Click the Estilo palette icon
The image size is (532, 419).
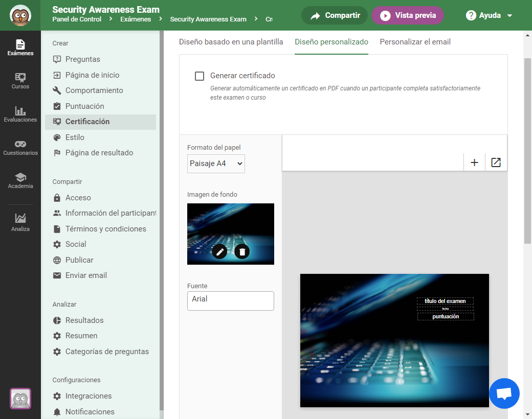tap(57, 137)
